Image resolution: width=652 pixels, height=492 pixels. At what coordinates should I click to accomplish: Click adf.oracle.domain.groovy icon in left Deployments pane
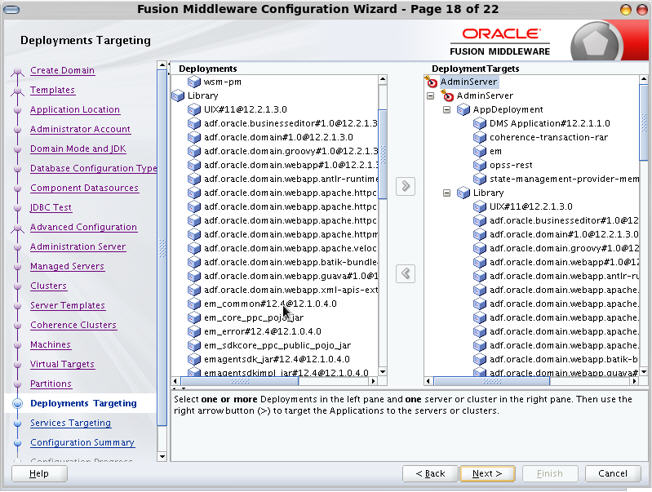(x=194, y=151)
